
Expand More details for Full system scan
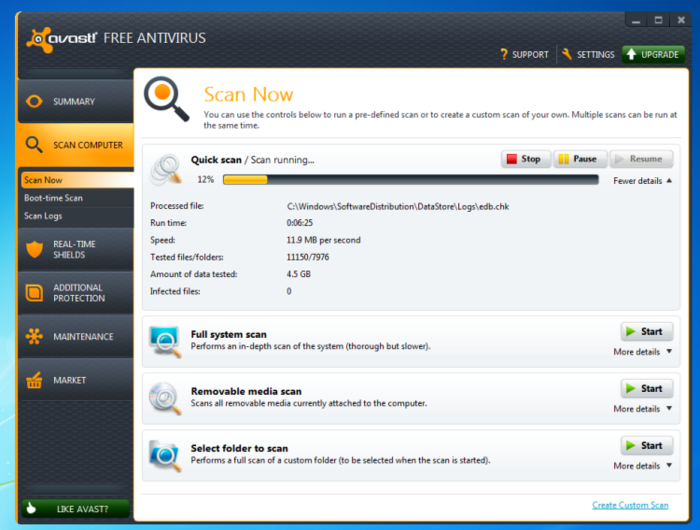click(x=642, y=352)
